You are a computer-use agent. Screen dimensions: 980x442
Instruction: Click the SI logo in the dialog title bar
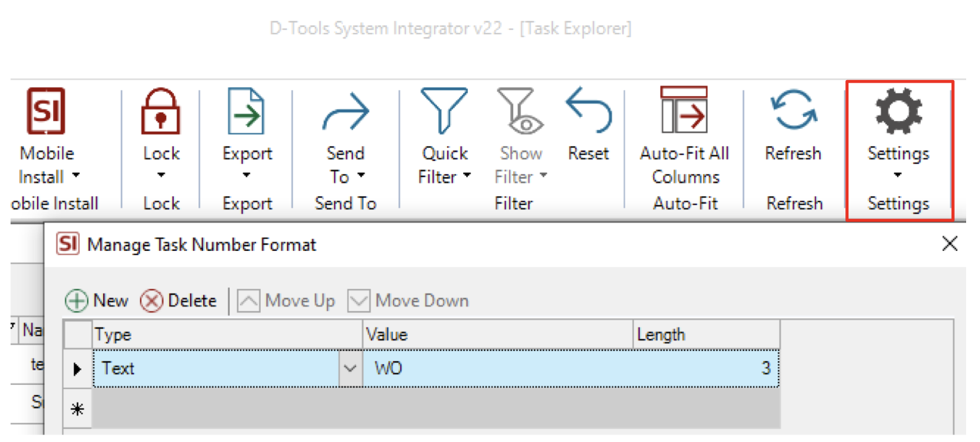click(x=68, y=245)
